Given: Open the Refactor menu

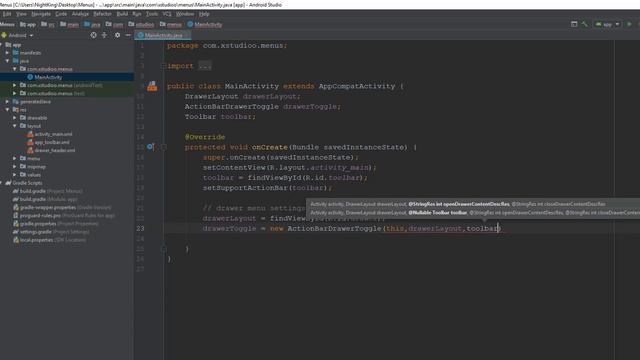Looking at the screenshot, I should pos(102,14).
